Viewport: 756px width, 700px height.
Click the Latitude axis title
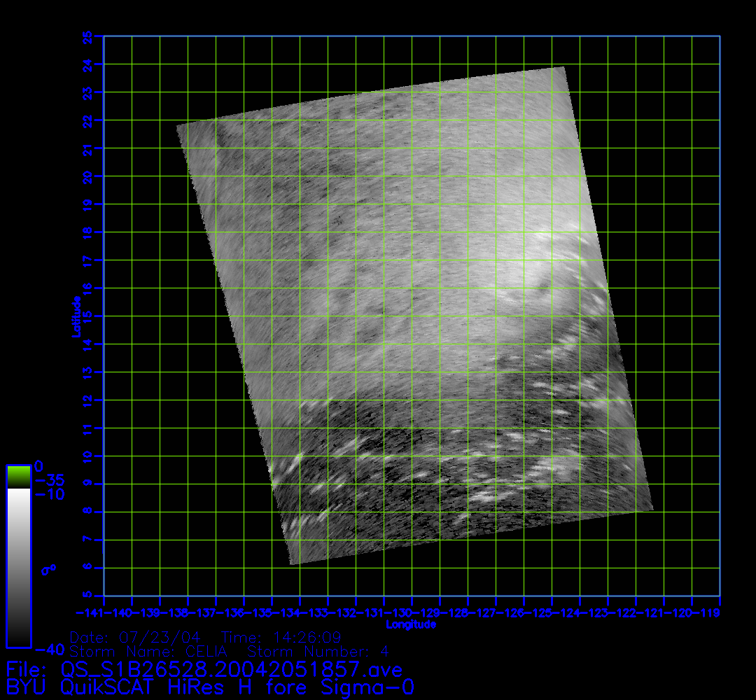pos(76,316)
